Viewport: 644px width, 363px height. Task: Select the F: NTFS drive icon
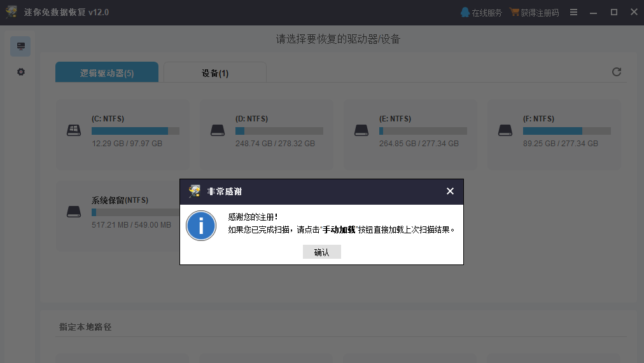pyautogui.click(x=505, y=130)
